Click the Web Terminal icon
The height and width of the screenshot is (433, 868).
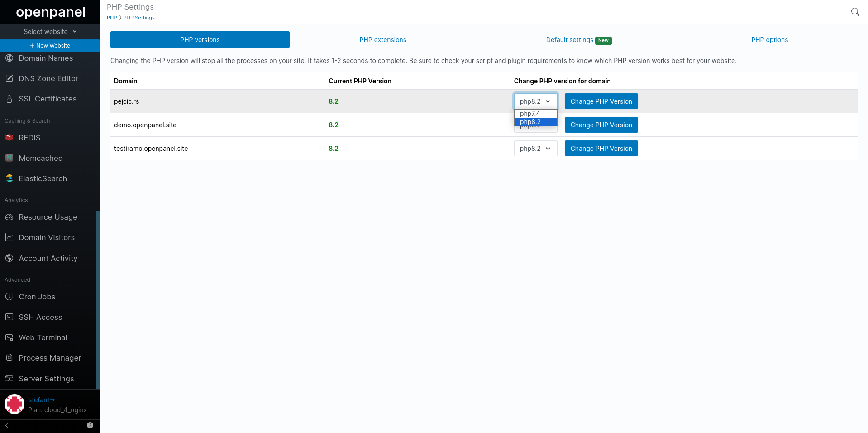click(9, 337)
